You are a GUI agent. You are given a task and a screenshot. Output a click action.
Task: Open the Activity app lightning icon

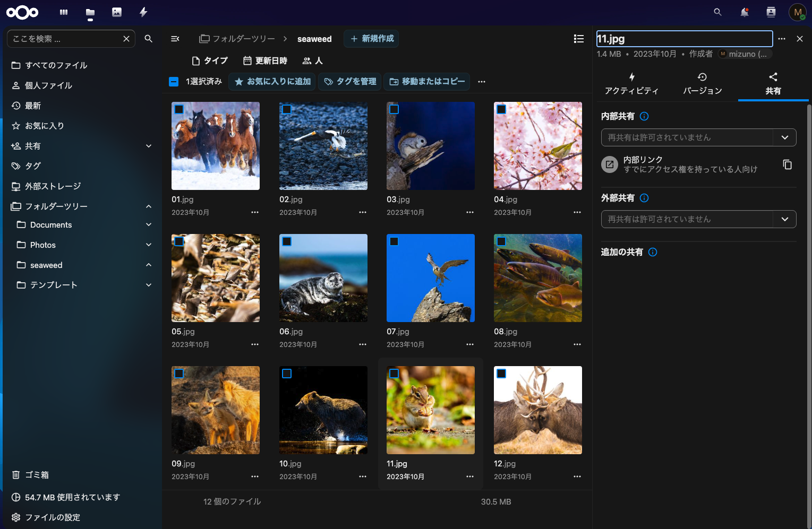tap(143, 12)
